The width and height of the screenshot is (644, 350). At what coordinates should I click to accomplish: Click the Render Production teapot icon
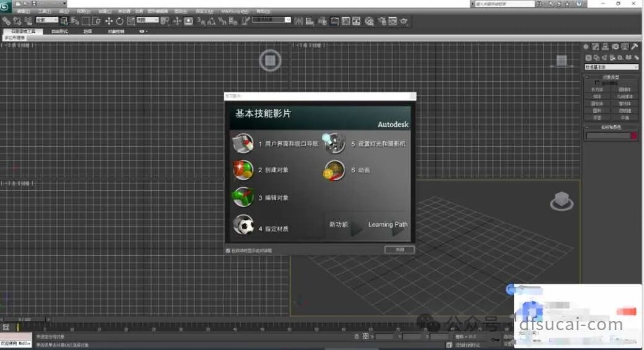(x=404, y=21)
